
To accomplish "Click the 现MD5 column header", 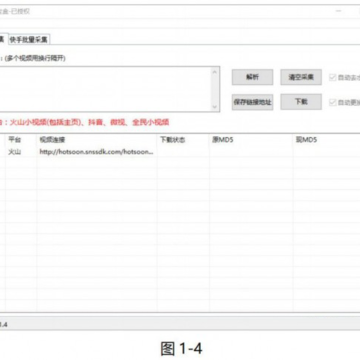I will [x=327, y=140].
